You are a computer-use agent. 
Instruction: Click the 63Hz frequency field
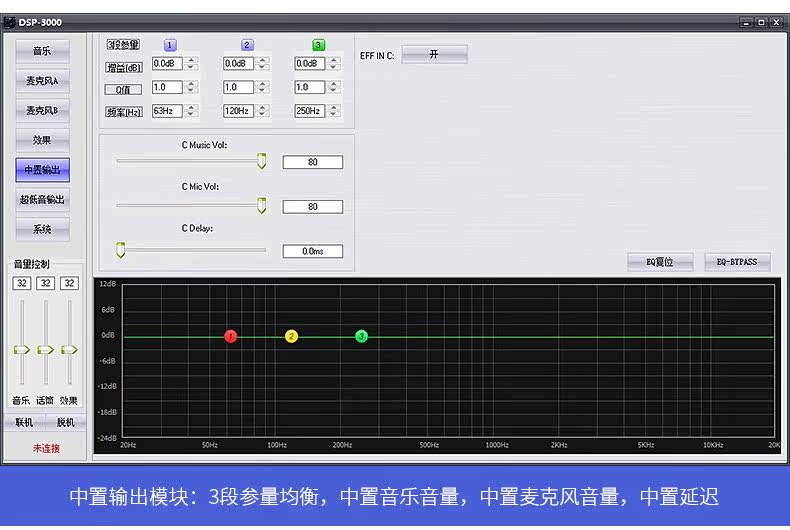tap(167, 111)
